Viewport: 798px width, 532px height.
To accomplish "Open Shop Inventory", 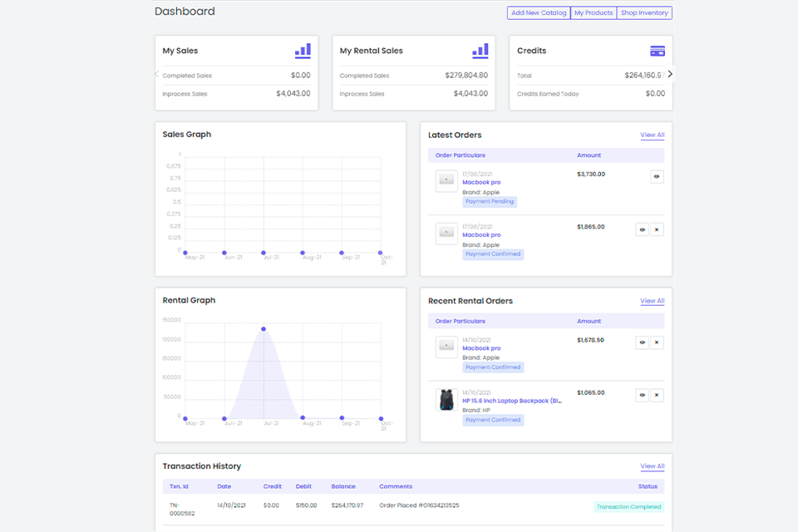I will 644,13.
